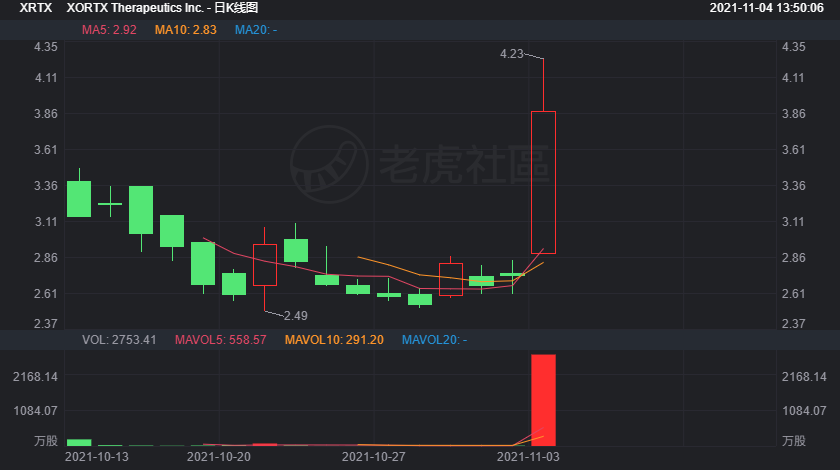Click the date label 2021-10-20
The image size is (840, 470).
tap(219, 457)
